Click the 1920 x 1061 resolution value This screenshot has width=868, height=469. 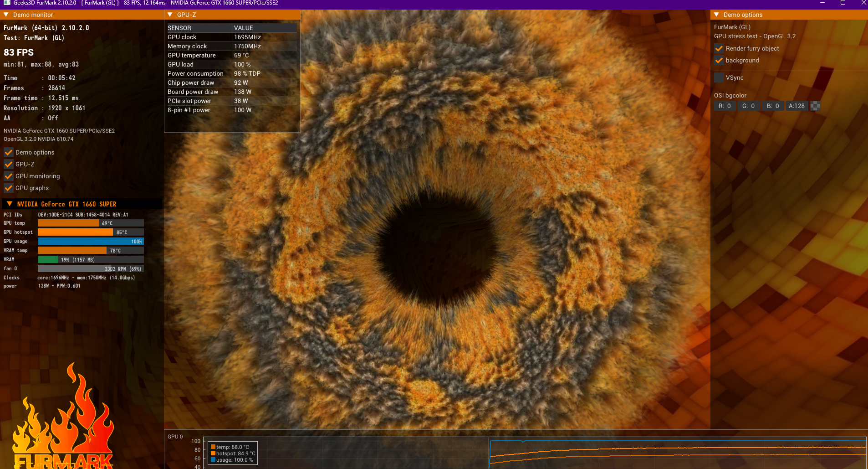(x=67, y=108)
